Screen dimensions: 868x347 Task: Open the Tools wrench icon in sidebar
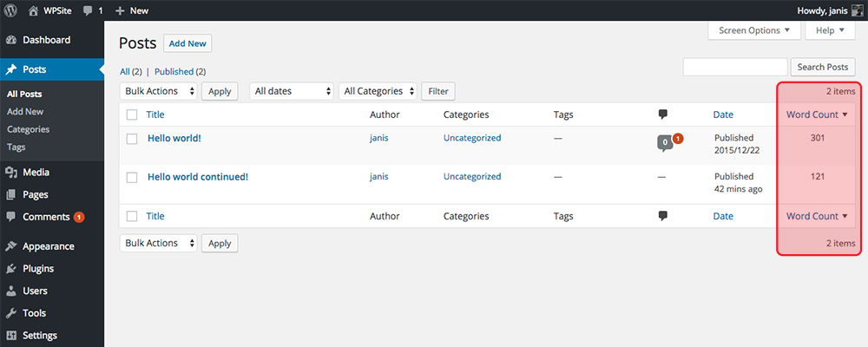[x=11, y=313]
